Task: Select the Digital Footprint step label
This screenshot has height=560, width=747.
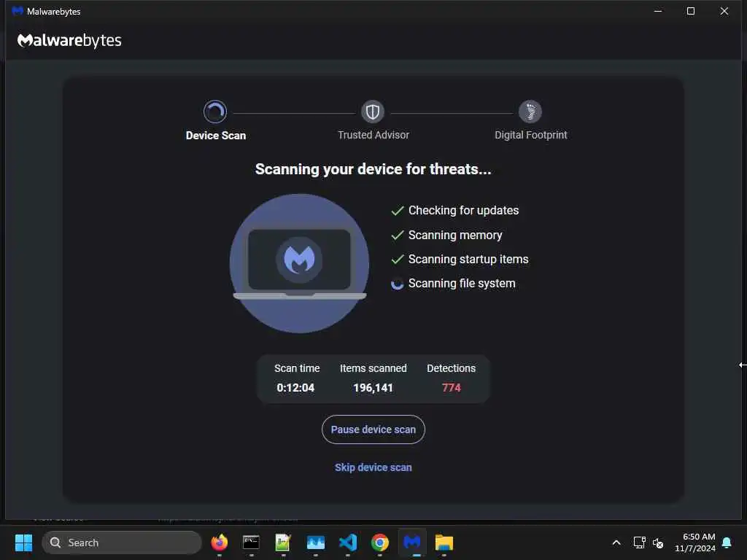Action: [531, 135]
